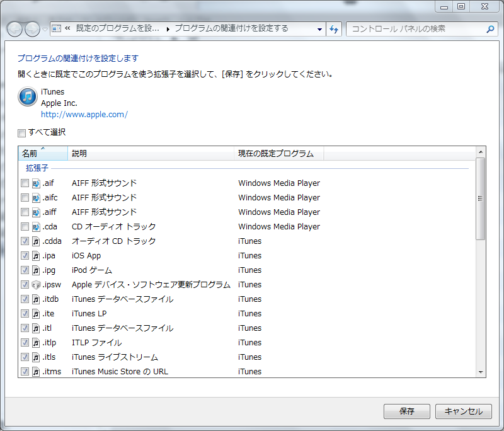Click the .ite file type icon
Viewport: 504px width, 431px height.
(36, 313)
